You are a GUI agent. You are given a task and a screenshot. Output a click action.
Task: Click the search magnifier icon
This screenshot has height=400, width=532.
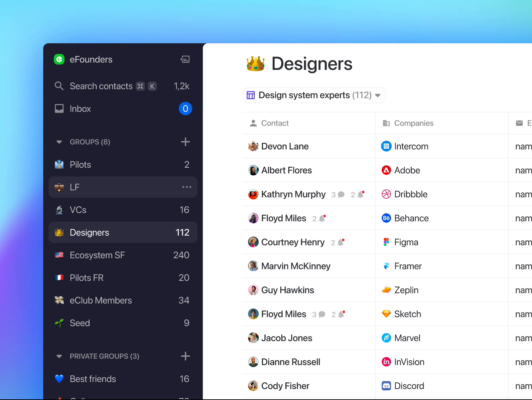tap(59, 86)
